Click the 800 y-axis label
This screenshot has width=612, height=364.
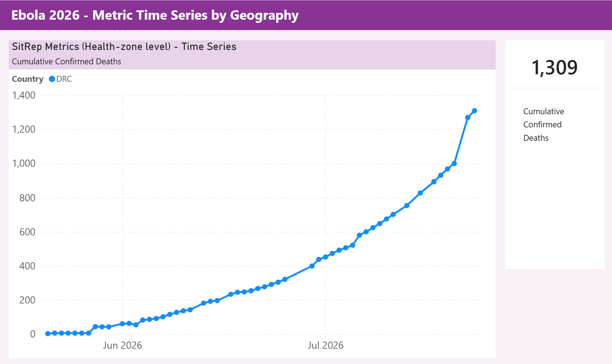pos(27,198)
